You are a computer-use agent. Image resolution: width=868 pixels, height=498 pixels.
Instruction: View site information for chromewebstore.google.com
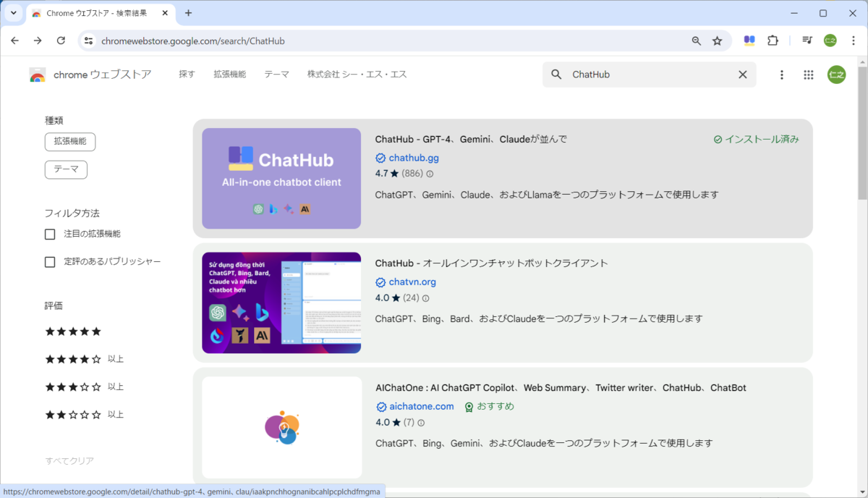click(89, 41)
